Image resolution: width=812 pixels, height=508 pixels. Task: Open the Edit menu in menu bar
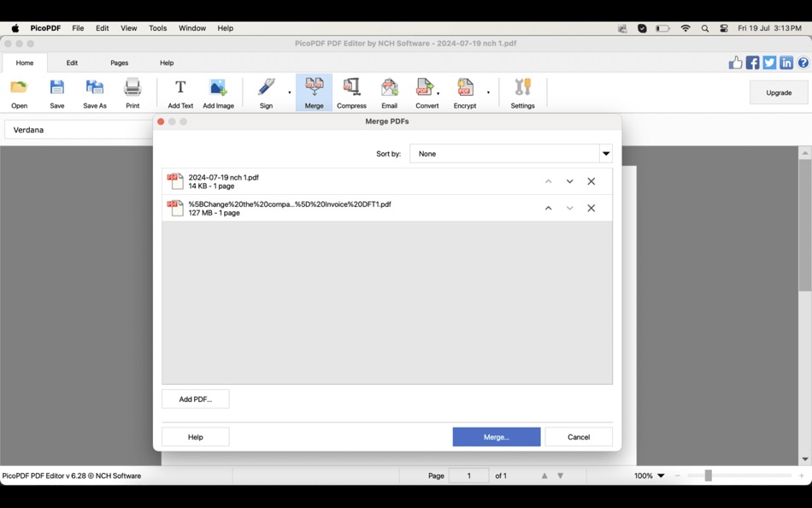point(102,28)
